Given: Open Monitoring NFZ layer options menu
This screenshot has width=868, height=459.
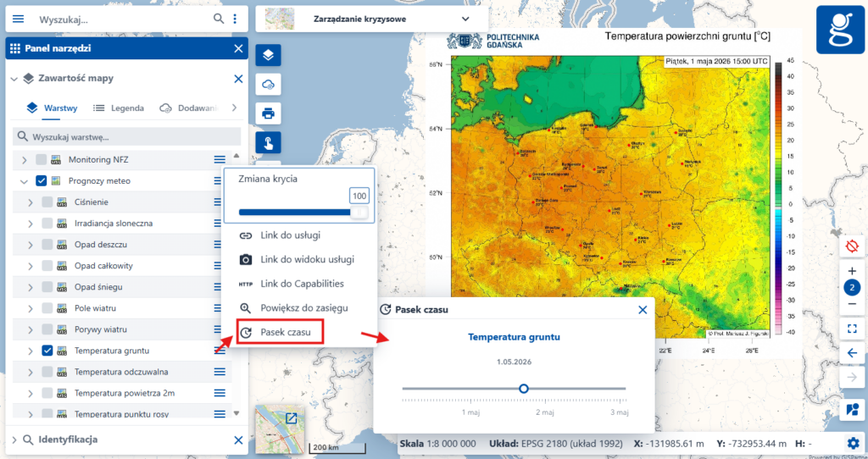Looking at the screenshot, I should tap(220, 160).
